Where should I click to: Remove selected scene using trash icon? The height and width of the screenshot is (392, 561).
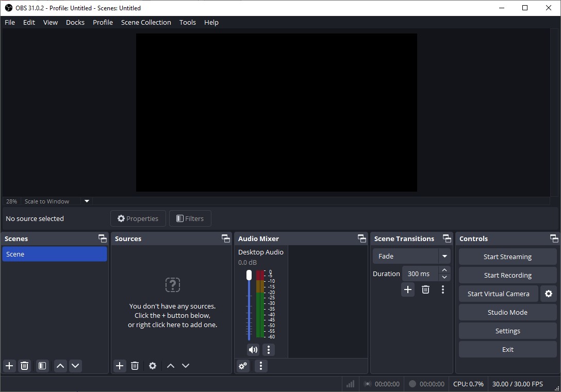pyautogui.click(x=24, y=366)
